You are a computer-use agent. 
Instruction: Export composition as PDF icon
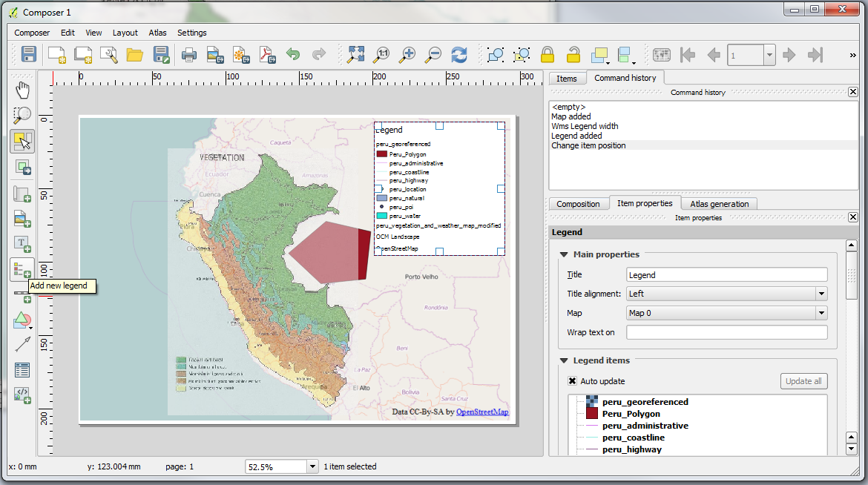[x=266, y=54]
